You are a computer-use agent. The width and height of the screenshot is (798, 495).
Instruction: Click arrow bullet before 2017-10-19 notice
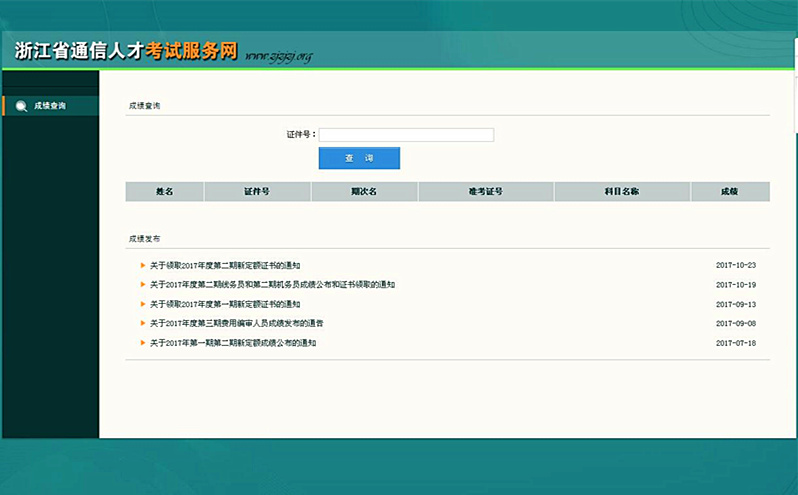(x=143, y=284)
